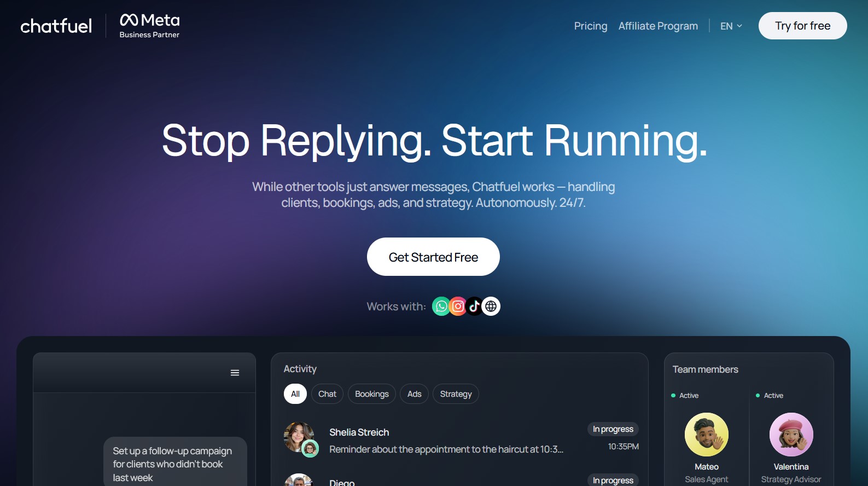Open the hamburger menu in chat panel

point(235,373)
